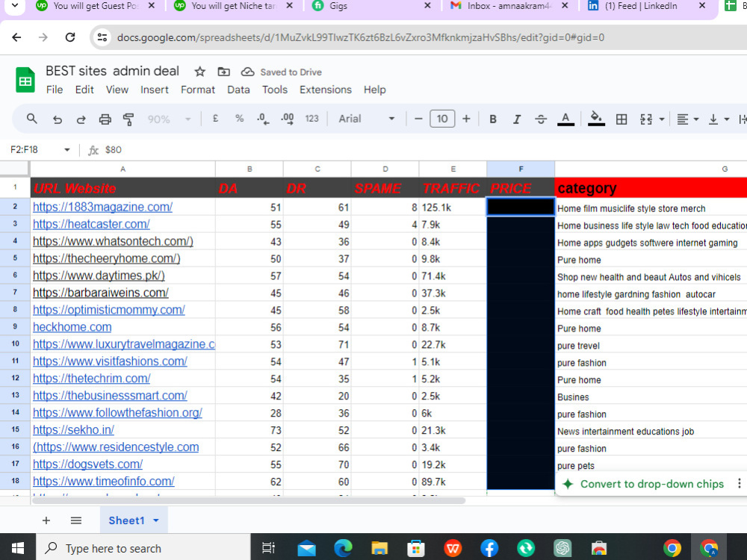Viewport: 747px width, 560px height.
Task: Add a new sheet with plus button
Action: pyautogui.click(x=46, y=520)
